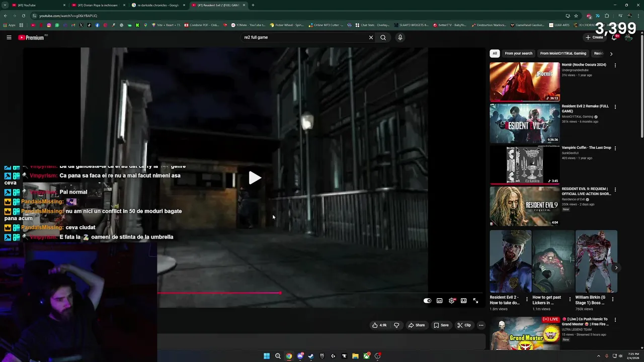The width and height of the screenshot is (644, 362).
Task: Click the Clip button
Action: click(x=464, y=325)
